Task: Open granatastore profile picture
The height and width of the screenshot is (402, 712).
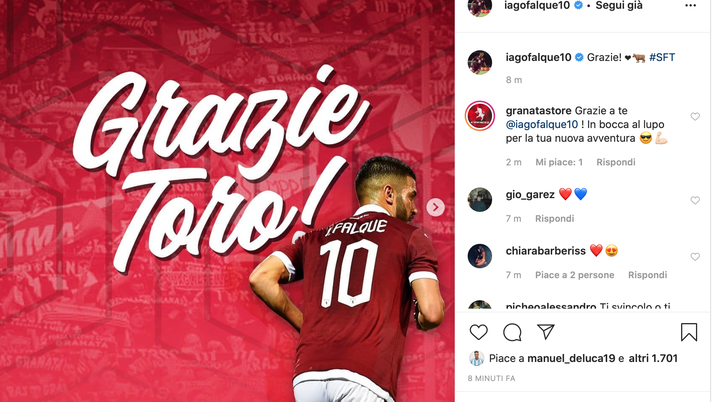Action: click(x=480, y=116)
